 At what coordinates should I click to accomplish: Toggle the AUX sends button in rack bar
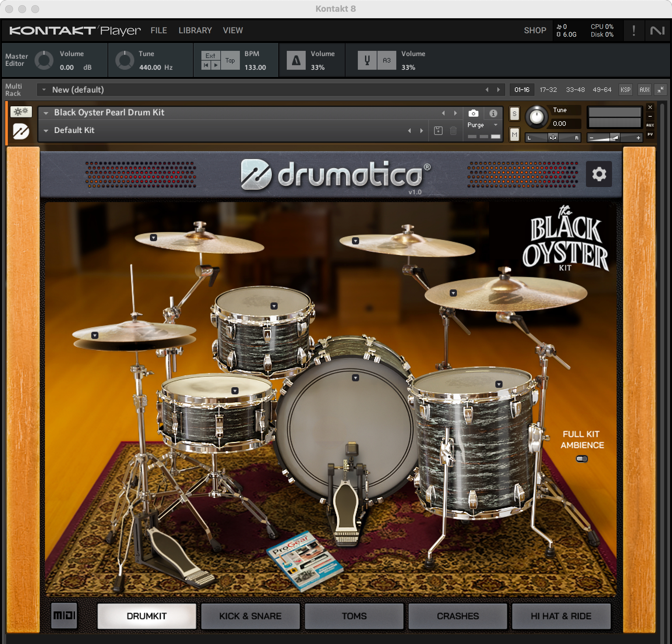tap(644, 90)
